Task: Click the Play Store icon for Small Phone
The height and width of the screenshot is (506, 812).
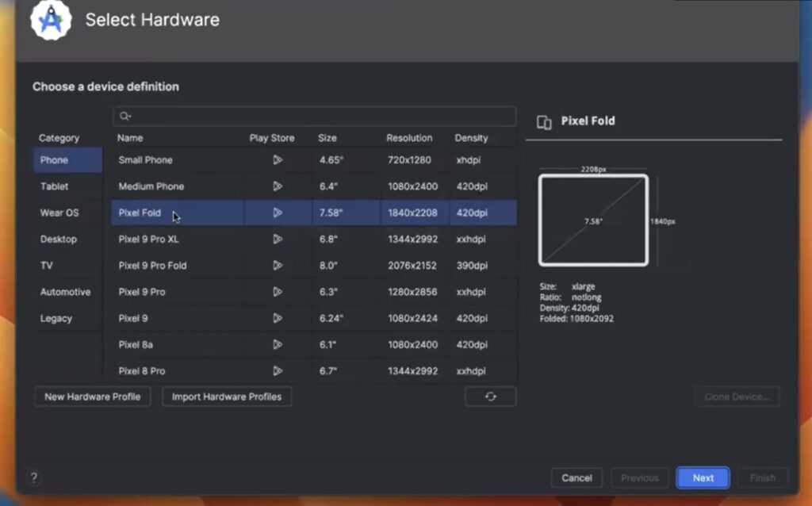Action: (278, 159)
